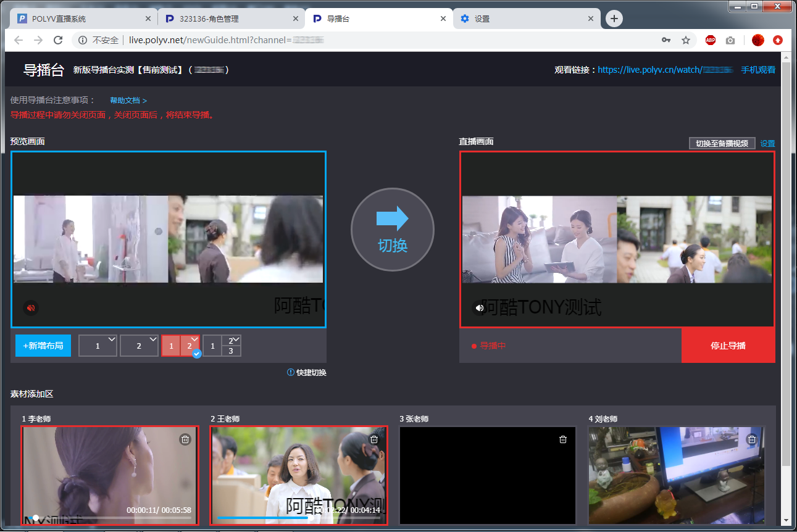Close the 323136-角色管理 tab

point(296,19)
